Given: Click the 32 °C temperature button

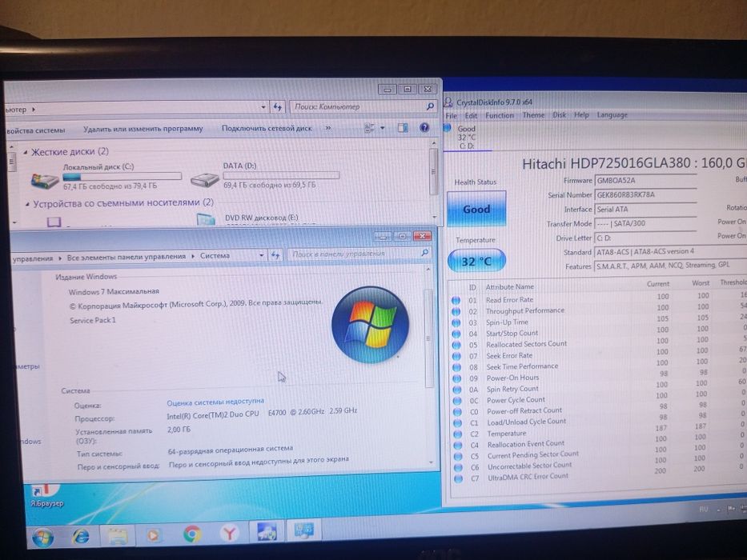Looking at the screenshot, I should point(476,261).
